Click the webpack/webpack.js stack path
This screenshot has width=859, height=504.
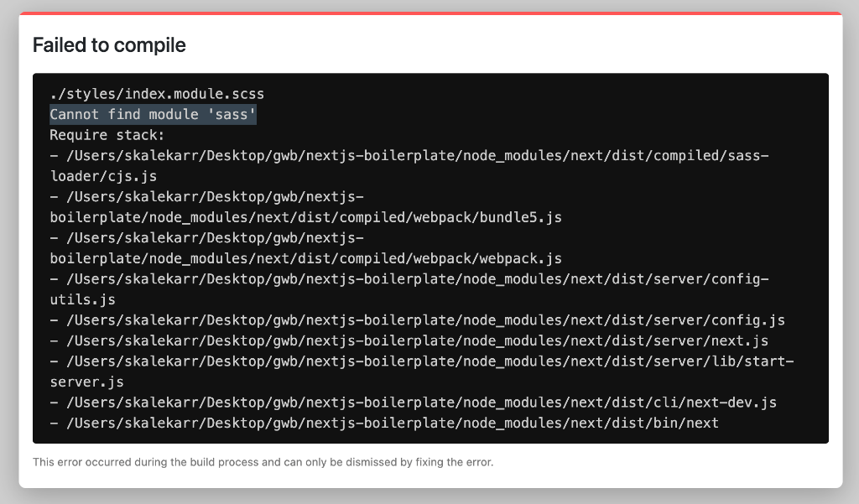tap(306, 258)
